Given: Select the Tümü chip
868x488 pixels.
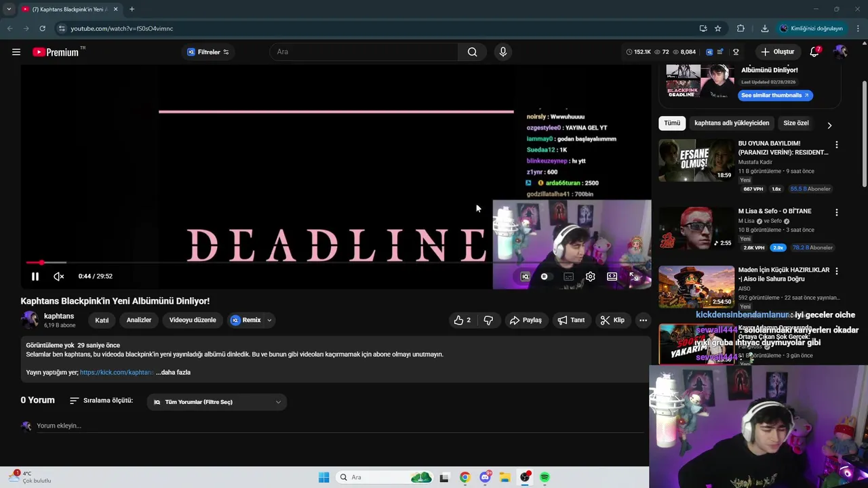Looking at the screenshot, I should pyautogui.click(x=671, y=123).
